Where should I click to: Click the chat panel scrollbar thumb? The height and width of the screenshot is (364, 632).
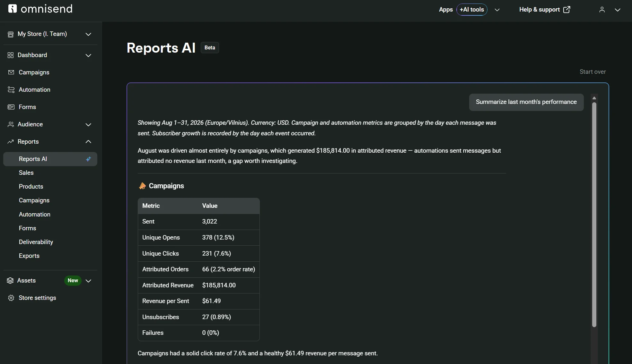[x=594, y=215]
